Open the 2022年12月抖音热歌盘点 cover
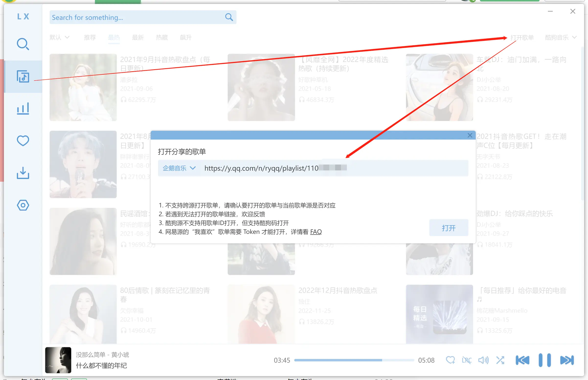This screenshot has height=380, width=588. pyautogui.click(x=261, y=314)
